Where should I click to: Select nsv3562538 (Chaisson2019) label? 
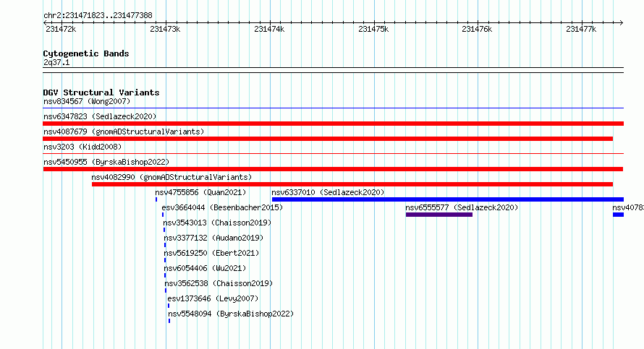[x=219, y=283]
